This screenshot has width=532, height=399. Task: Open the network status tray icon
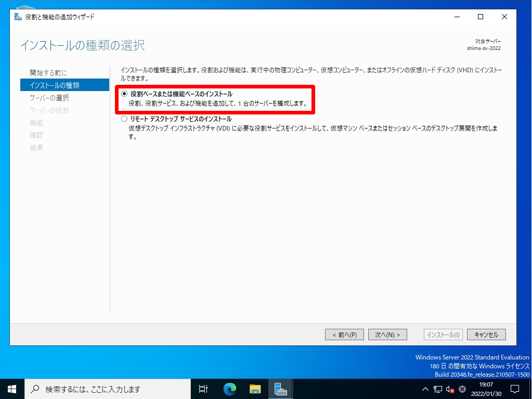click(x=438, y=389)
